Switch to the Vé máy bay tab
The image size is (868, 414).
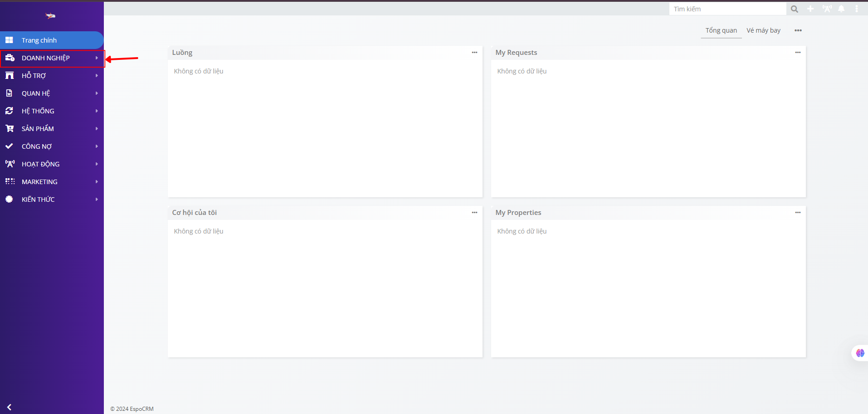point(763,30)
